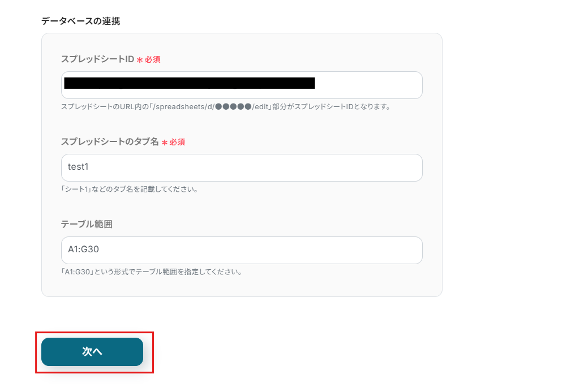Click the データベースの連携 heading
Image resolution: width=571 pixels, height=392 pixels.
pyautogui.click(x=80, y=21)
